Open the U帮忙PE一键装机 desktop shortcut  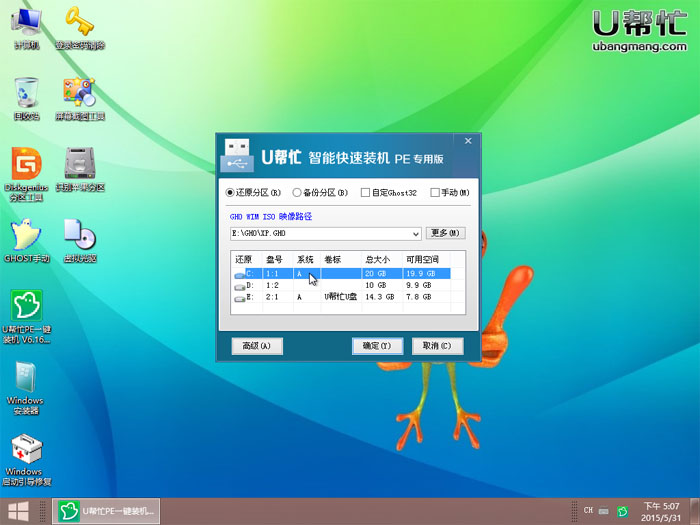pos(25,306)
